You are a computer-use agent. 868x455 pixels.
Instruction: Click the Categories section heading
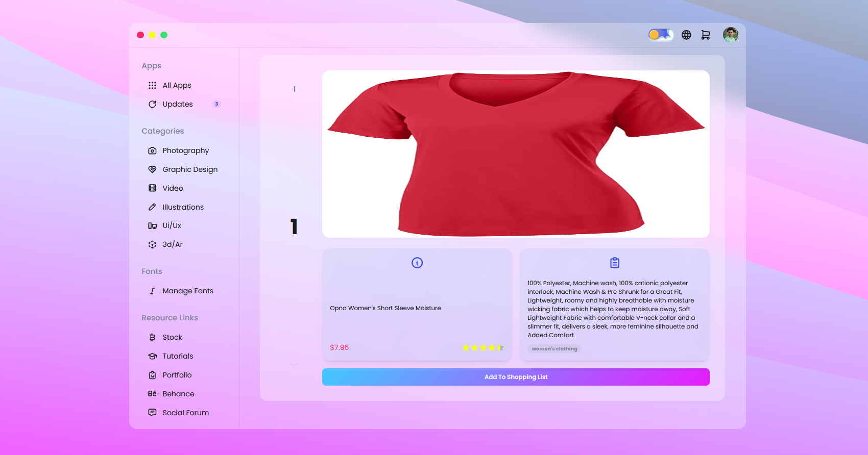click(x=163, y=131)
